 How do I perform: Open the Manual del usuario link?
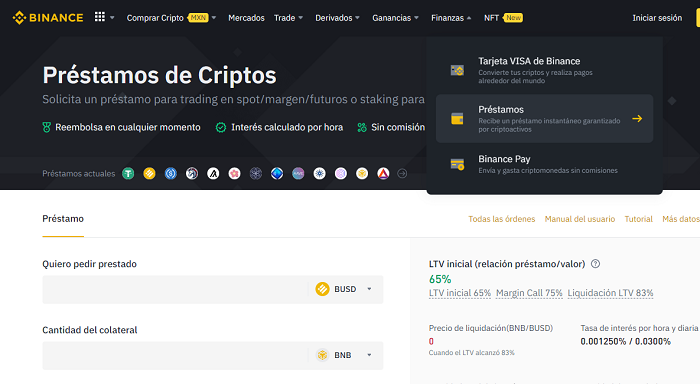579,219
